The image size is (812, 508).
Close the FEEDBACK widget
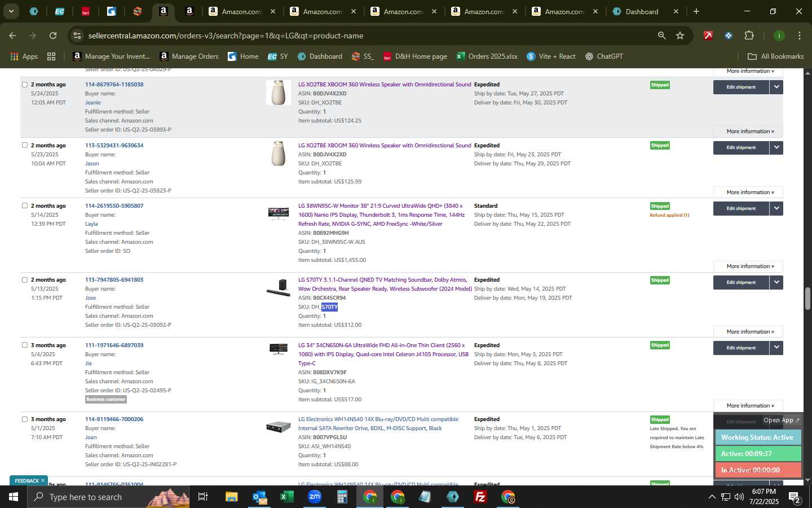(42, 480)
